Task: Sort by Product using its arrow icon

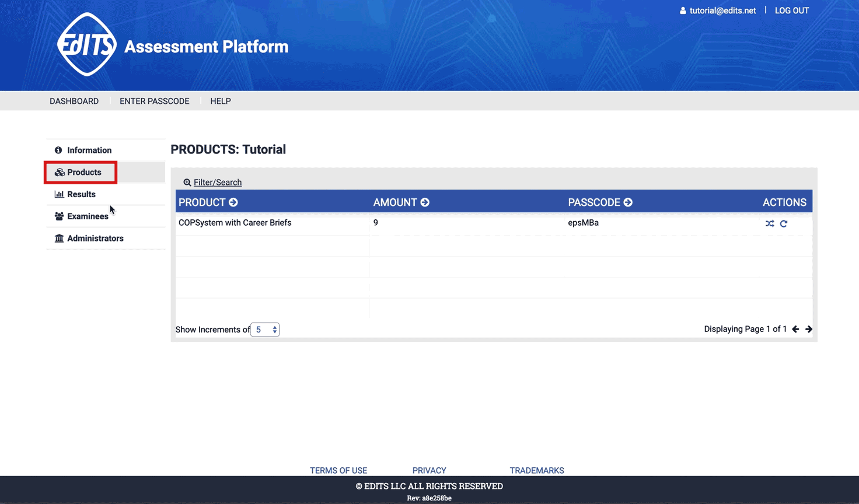Action: (x=233, y=202)
